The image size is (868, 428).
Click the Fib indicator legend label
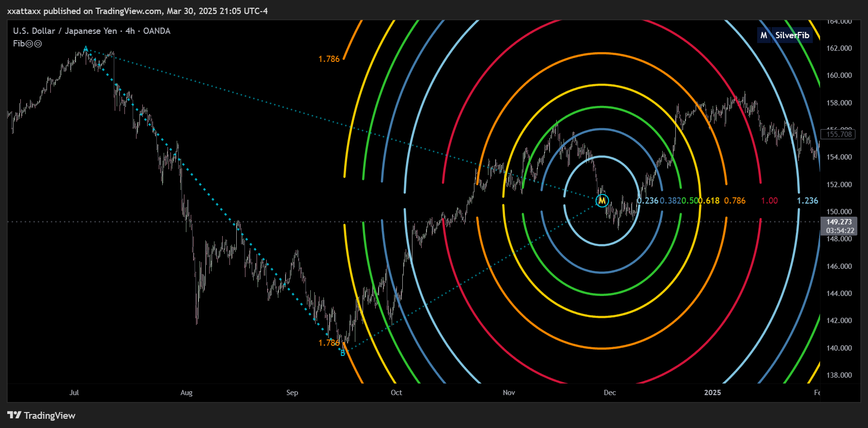point(28,44)
